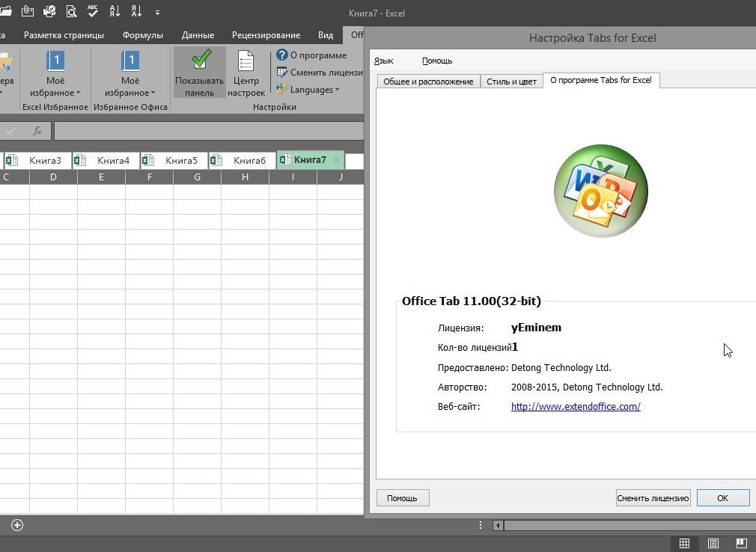Open the Центр настроек

(246, 73)
